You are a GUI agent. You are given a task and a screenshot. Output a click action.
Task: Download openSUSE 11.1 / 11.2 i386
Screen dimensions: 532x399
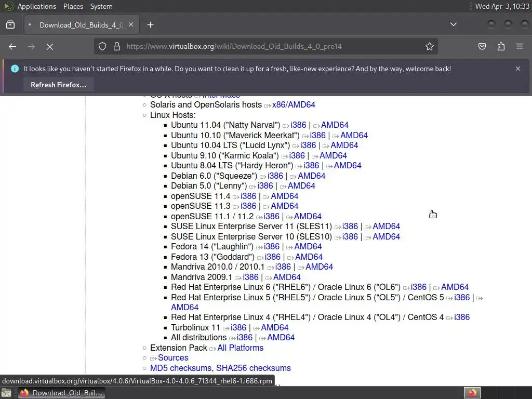[x=271, y=216]
